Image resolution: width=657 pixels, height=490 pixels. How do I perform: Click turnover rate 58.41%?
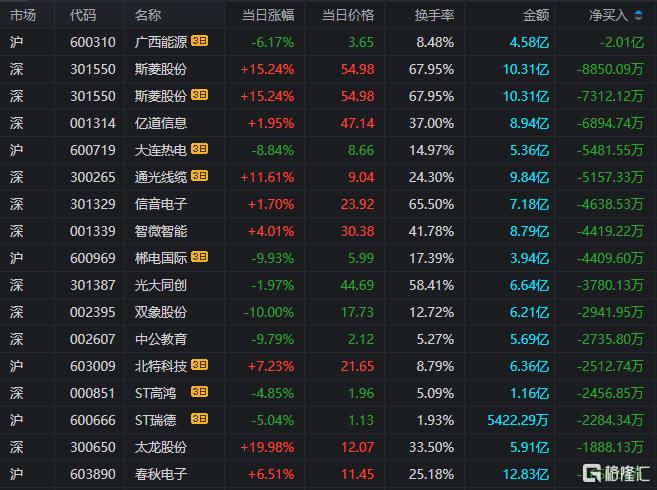[x=432, y=285]
